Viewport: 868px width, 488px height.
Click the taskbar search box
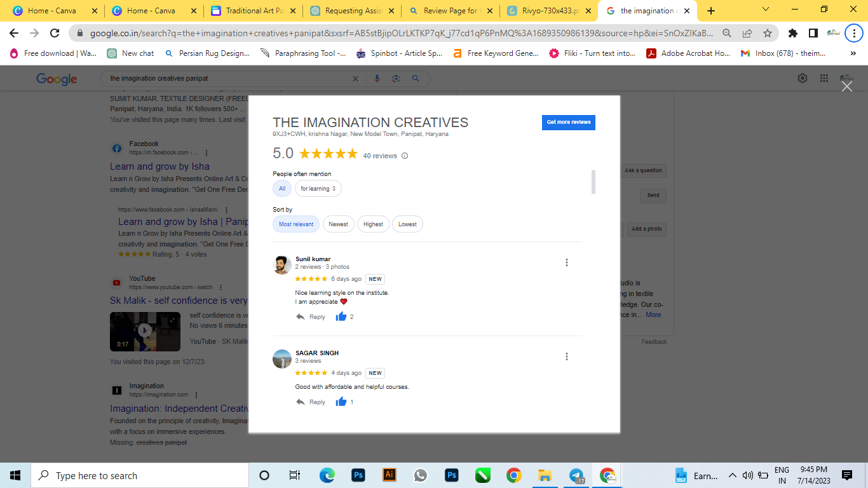tap(140, 475)
